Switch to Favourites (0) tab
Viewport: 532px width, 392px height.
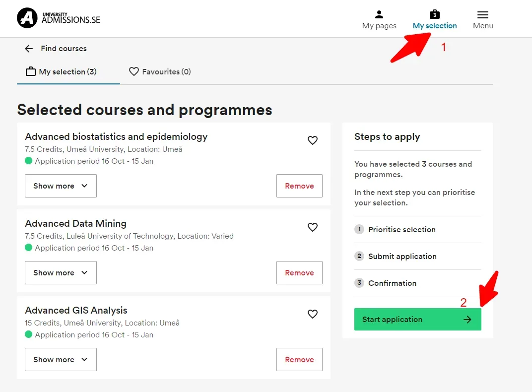pos(160,72)
